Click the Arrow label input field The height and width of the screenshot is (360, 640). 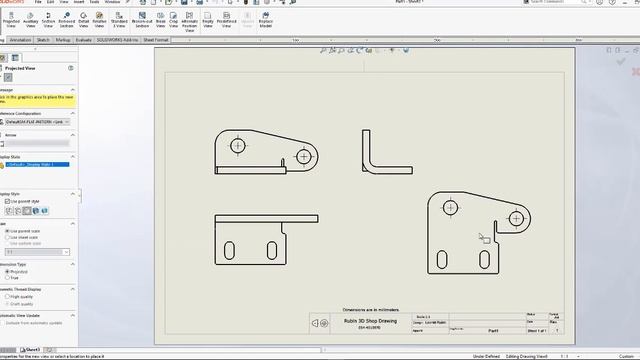point(37,144)
